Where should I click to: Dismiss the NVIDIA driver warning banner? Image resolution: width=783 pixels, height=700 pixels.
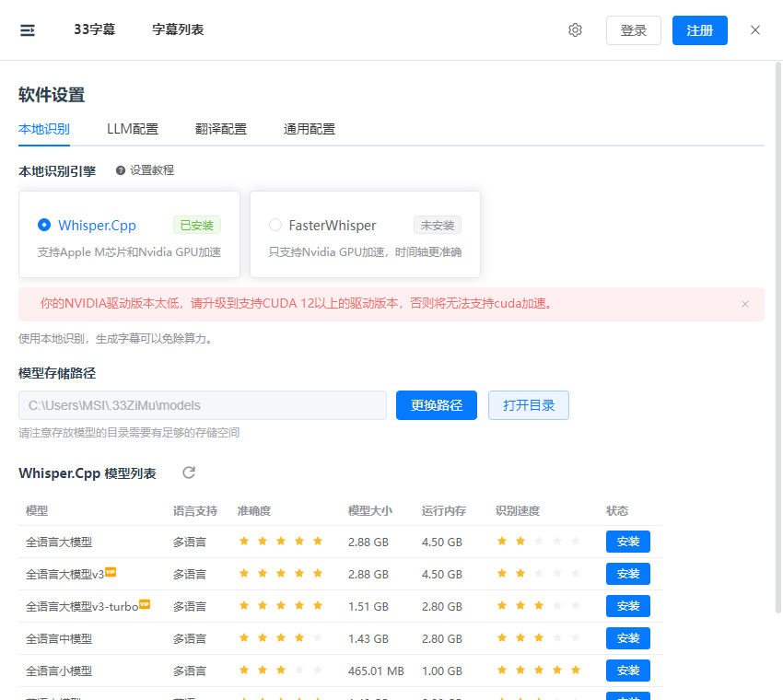745,304
